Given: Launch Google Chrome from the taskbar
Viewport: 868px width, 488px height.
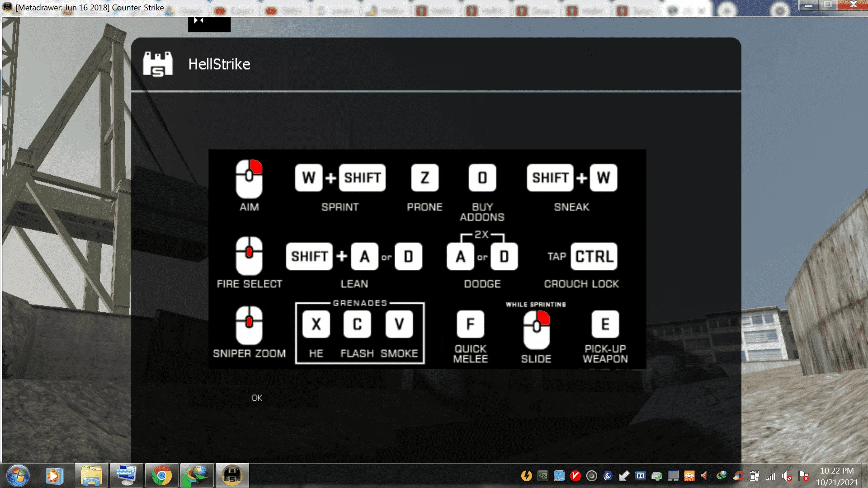Looking at the screenshot, I should (x=161, y=476).
